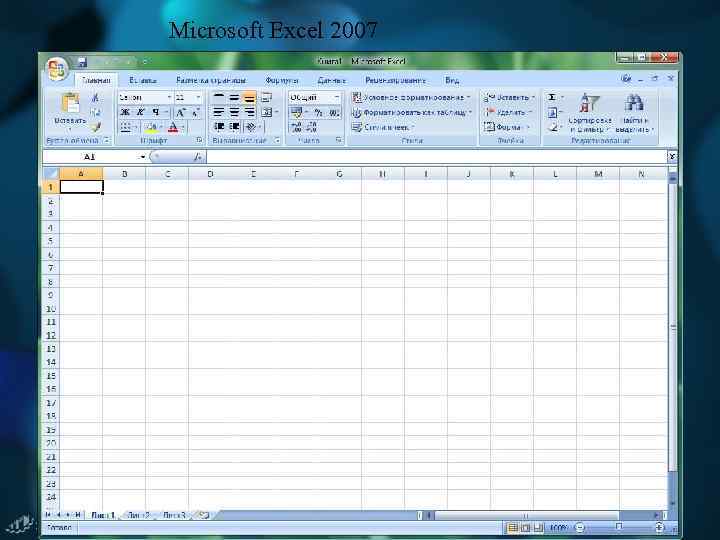This screenshot has width=720, height=540.
Task: Decrease font size with the small A
Action: coord(196,112)
